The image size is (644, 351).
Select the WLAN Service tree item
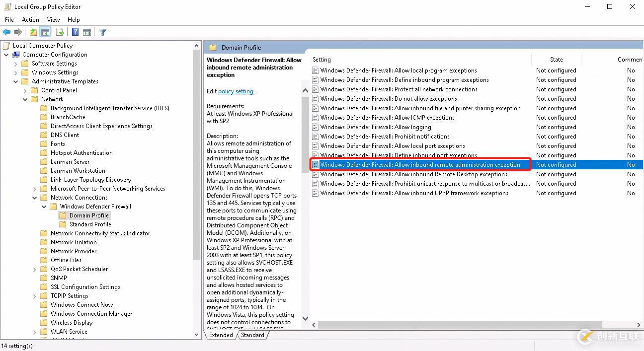[68, 331]
